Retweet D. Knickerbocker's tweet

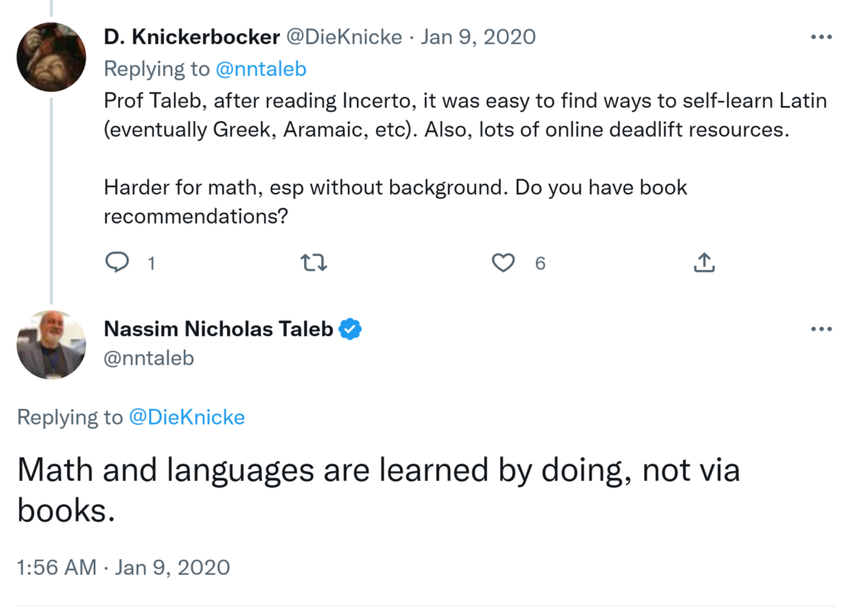pyautogui.click(x=314, y=263)
